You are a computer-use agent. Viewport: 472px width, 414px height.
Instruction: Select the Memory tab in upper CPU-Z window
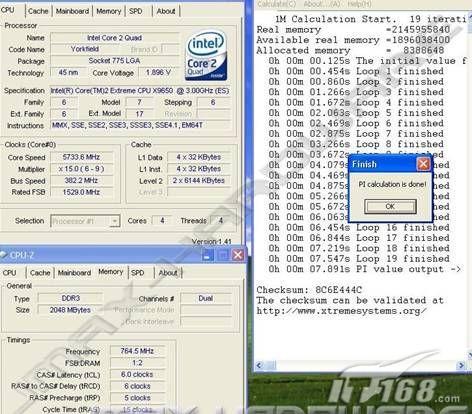tap(108, 11)
